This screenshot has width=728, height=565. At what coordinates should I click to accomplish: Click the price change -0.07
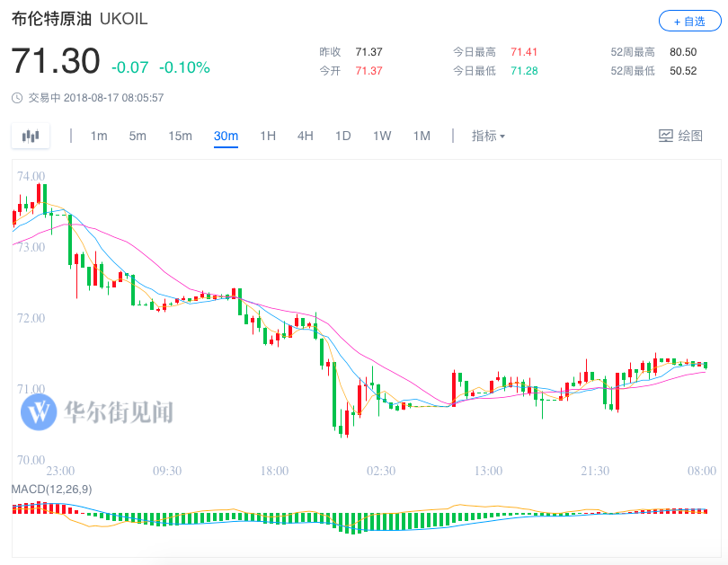130,67
